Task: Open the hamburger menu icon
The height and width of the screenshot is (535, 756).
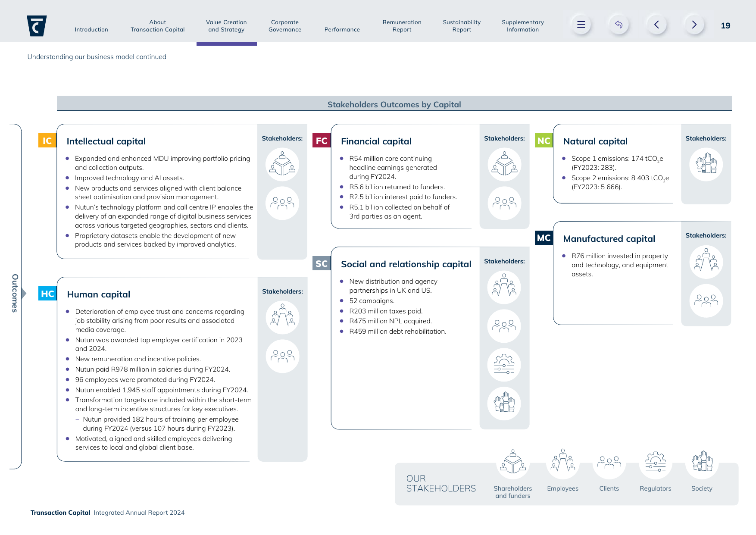Action: coord(581,25)
